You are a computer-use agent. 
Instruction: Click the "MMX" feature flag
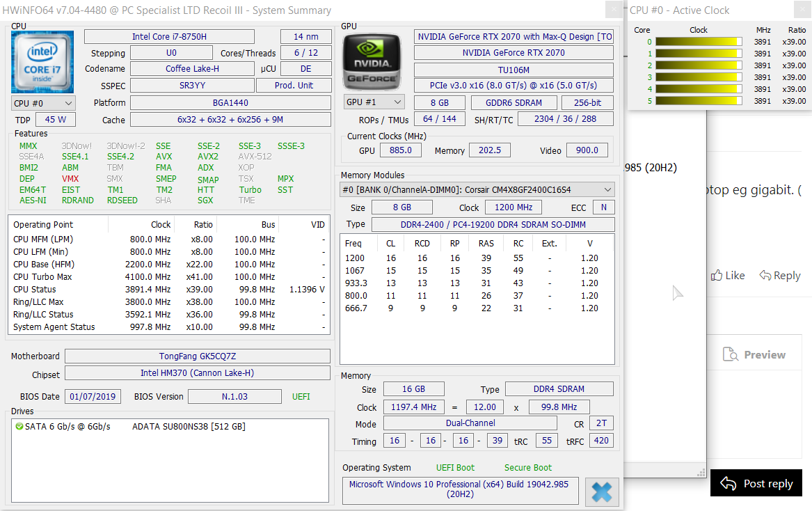(28, 146)
